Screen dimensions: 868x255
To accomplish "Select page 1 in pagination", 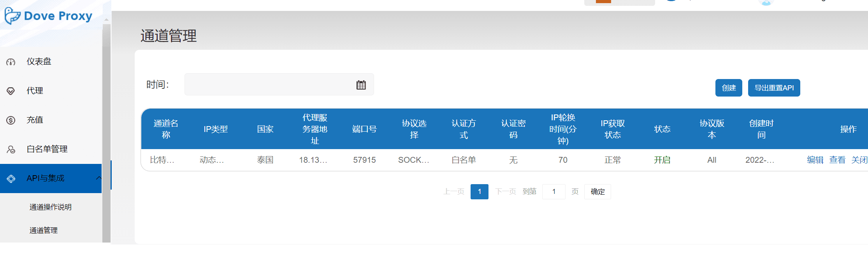I will [479, 192].
